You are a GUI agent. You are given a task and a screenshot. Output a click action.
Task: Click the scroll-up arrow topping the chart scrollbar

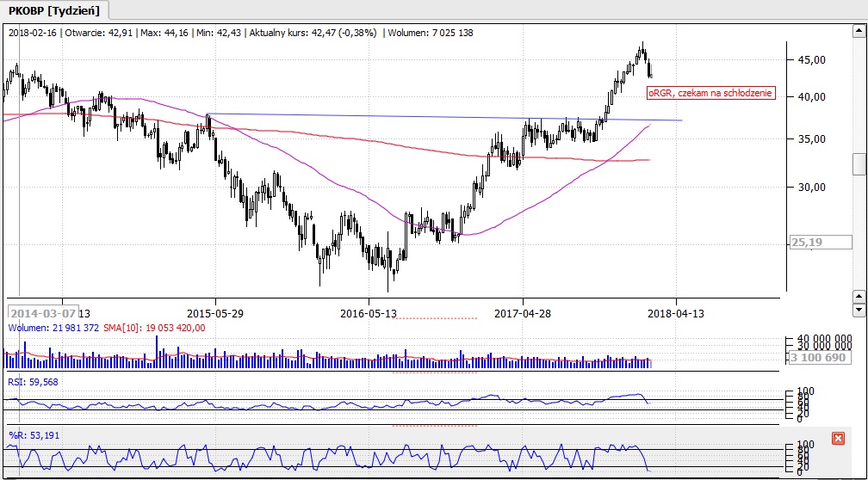pos(859,31)
